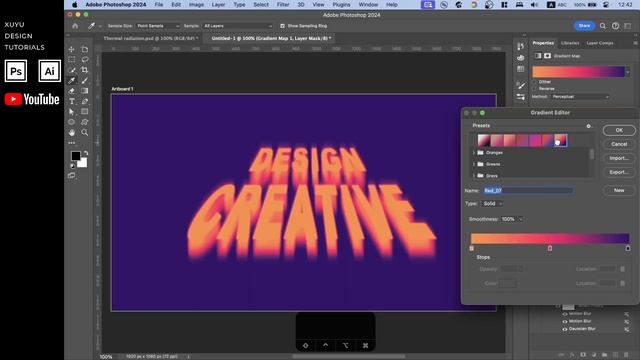Switch to the Thermal radiation.psd document tab
The height and width of the screenshot is (360, 640).
(x=150, y=38)
